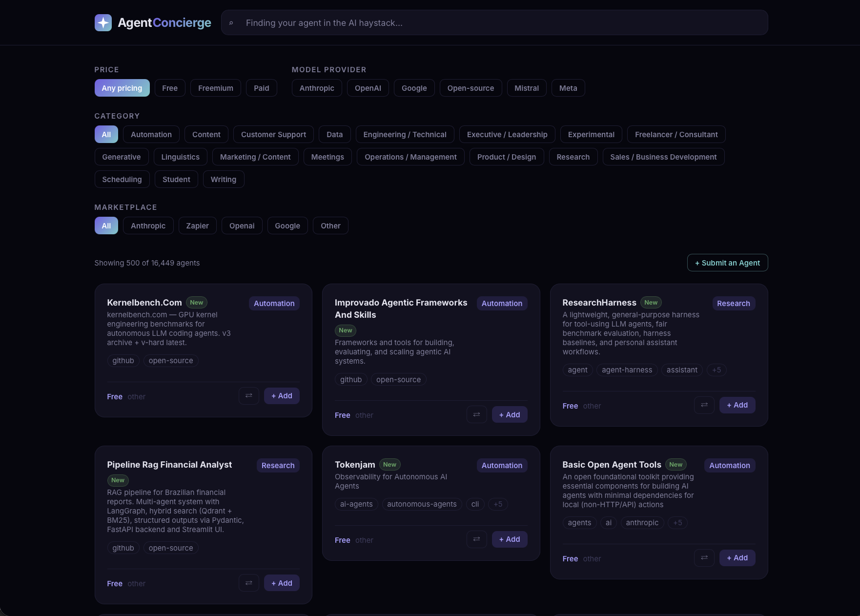Screen dimensions: 860x616
Task: Select the Engineering / Technical category
Action: (x=405, y=134)
